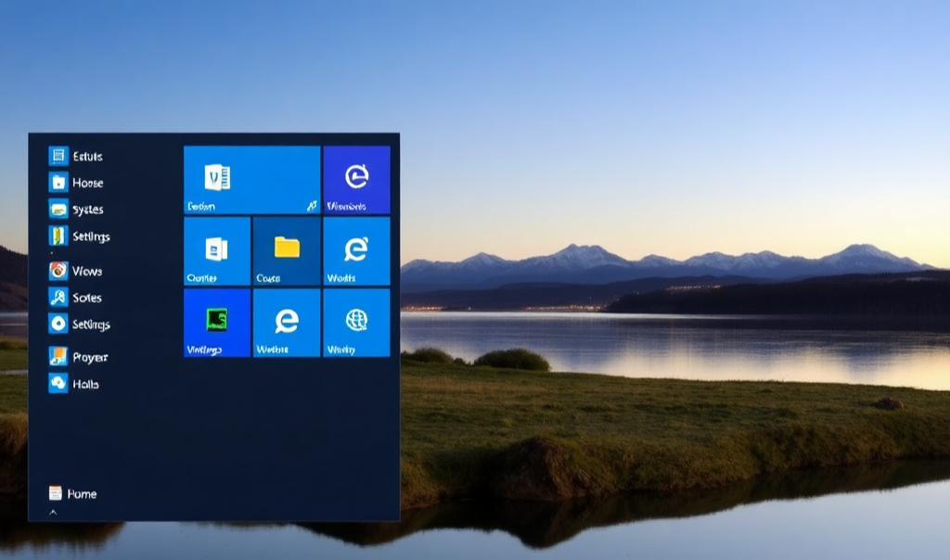Expand the chevron arrow below Pome
950x560 pixels.
tap(53, 512)
